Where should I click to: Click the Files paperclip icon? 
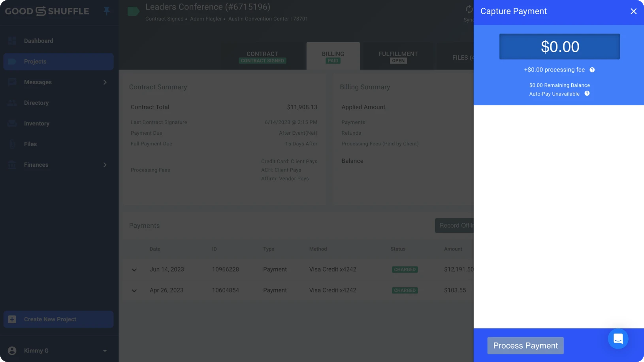12,144
